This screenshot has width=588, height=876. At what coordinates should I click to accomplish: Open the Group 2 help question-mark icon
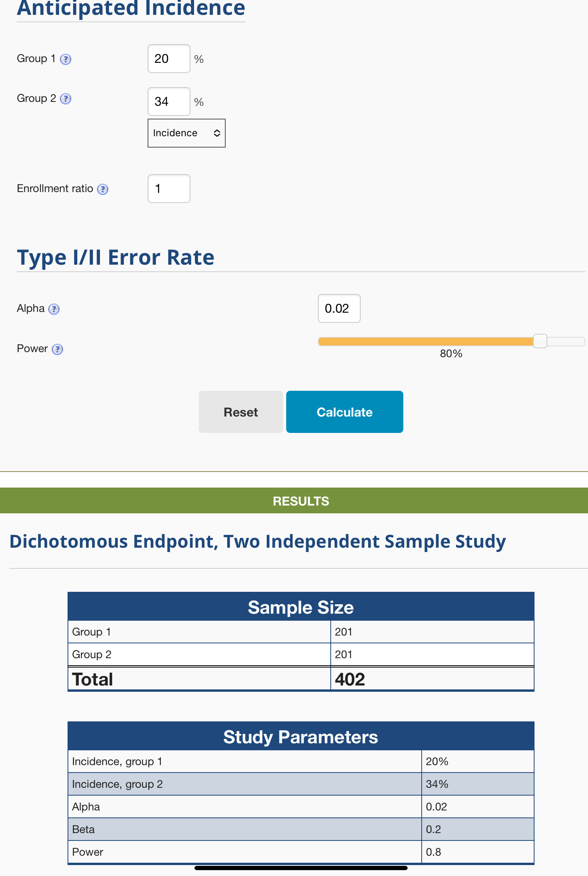66,99
